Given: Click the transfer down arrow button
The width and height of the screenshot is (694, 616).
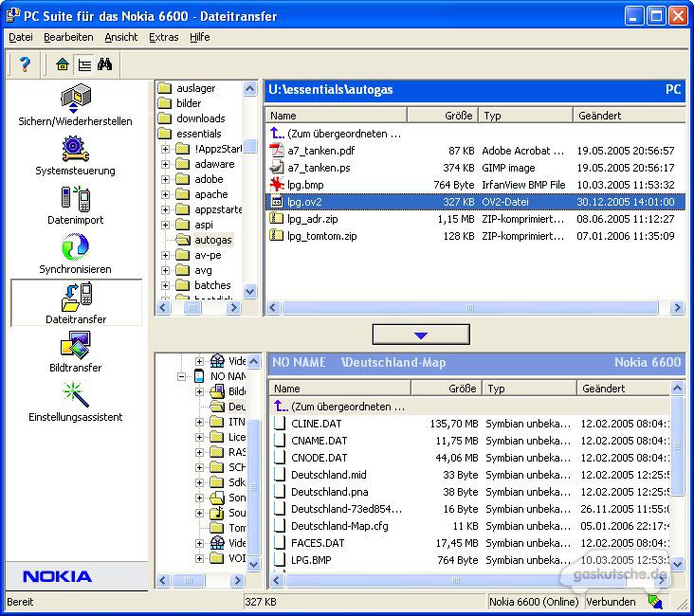Looking at the screenshot, I should 421,335.
